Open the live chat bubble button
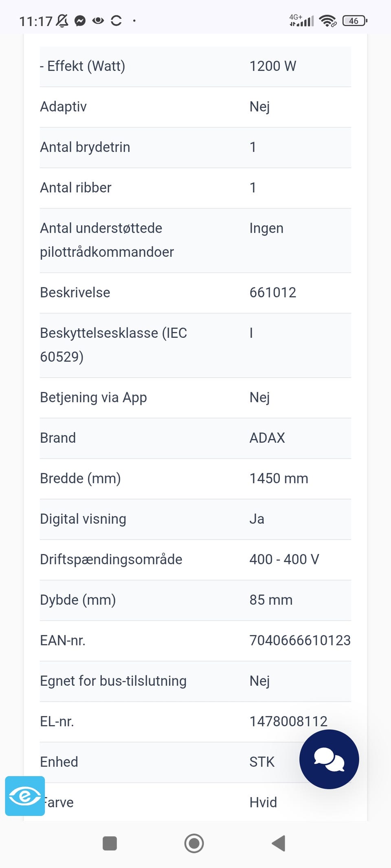 coord(329,759)
